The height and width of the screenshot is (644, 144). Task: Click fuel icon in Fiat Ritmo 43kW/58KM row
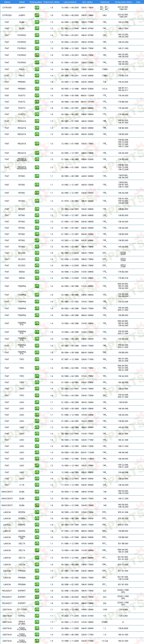coord(37,193)
